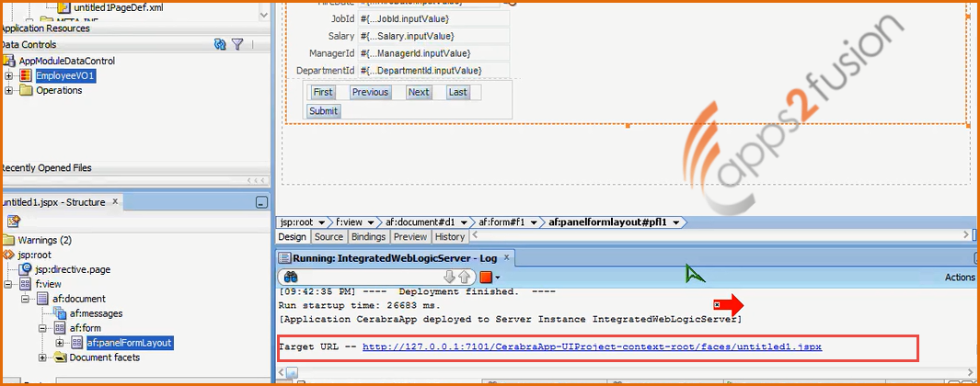The height and width of the screenshot is (386, 980).
Task: Click the Document facets folder icon
Action: 60,358
